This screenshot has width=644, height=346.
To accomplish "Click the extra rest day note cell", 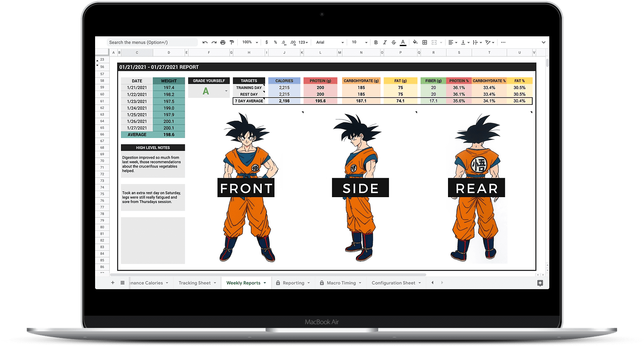I will pos(153,197).
